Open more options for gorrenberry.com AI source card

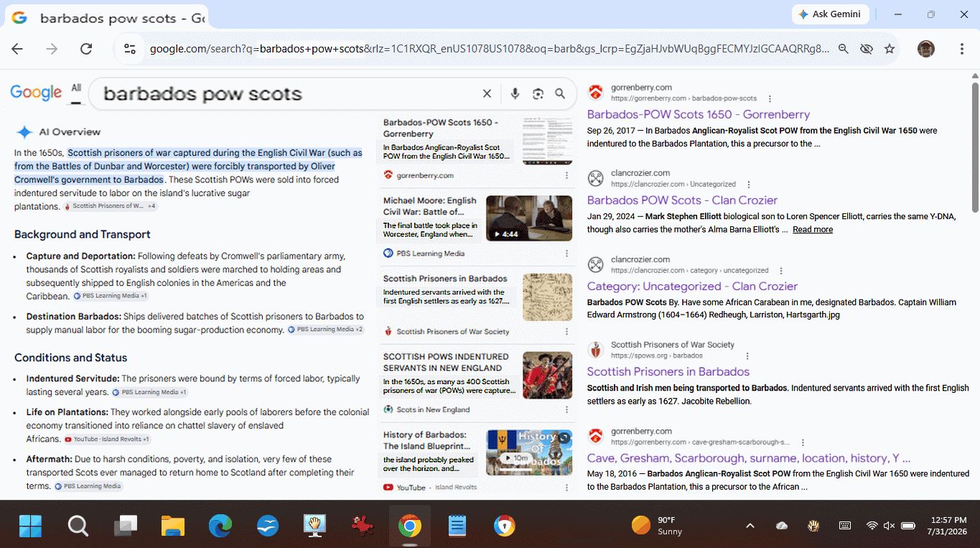(x=566, y=175)
